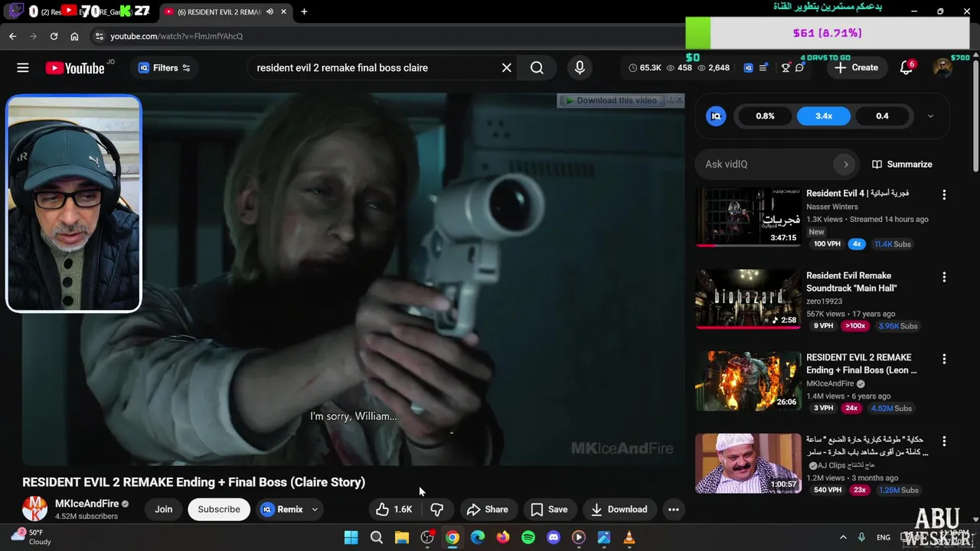This screenshot has height=551, width=980.
Task: Open the YouTube hamburger guide menu
Action: [23, 67]
